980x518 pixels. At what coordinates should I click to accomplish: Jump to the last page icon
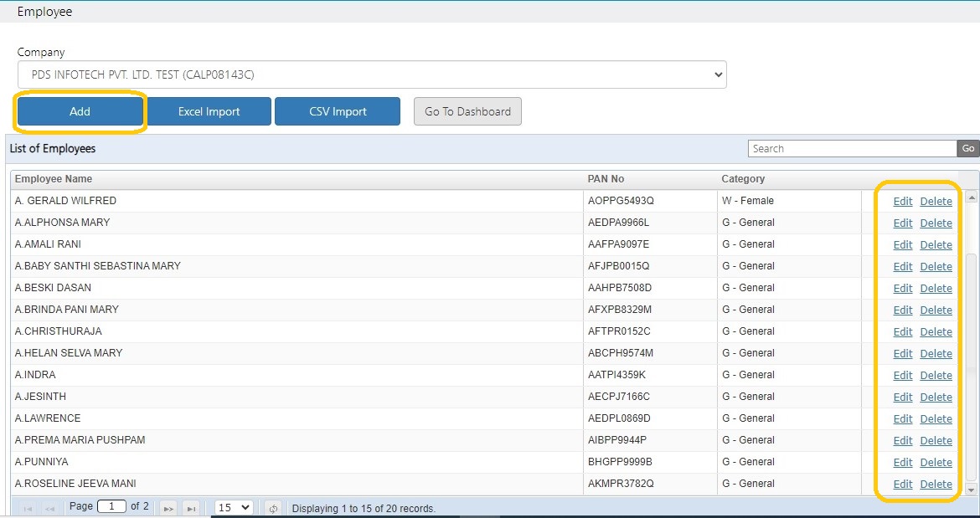coord(191,509)
